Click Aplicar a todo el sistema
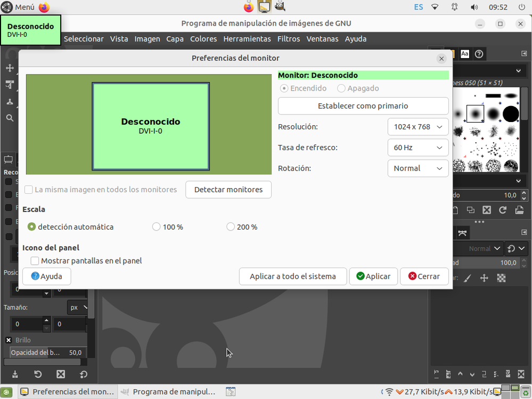532x399 pixels. click(293, 276)
